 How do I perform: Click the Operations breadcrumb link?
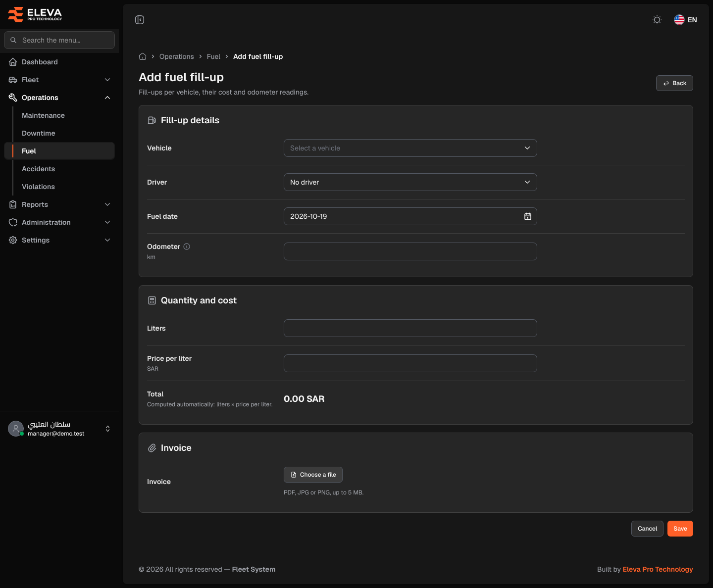click(177, 56)
